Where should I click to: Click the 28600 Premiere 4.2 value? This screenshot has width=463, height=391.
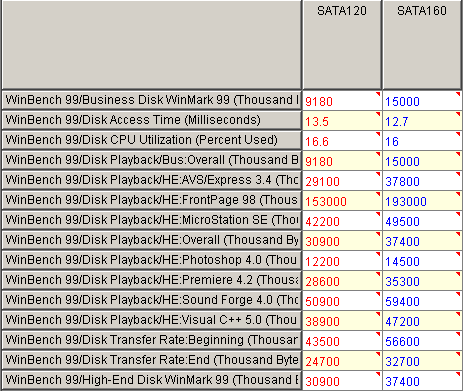(342, 280)
